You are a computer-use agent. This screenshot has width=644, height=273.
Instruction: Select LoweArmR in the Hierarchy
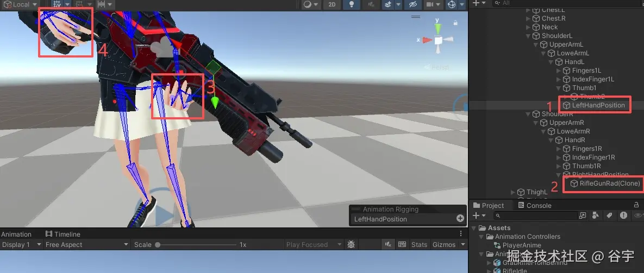573,131
